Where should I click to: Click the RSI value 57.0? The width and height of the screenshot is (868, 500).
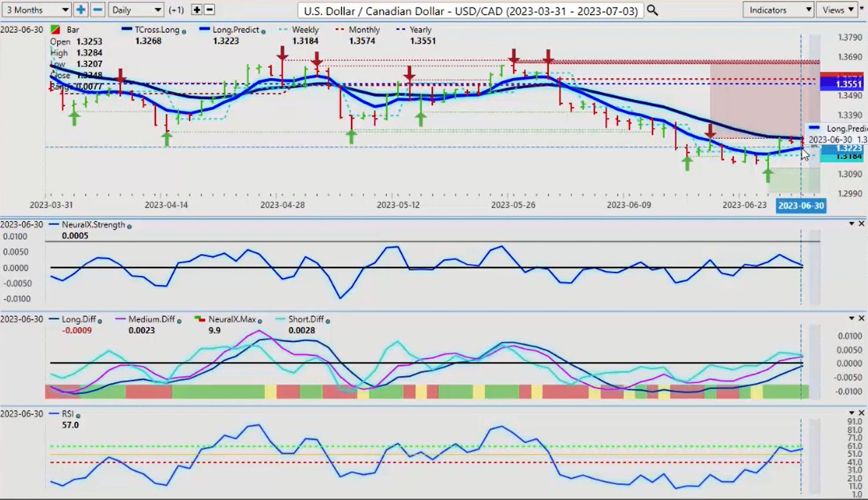pos(70,425)
